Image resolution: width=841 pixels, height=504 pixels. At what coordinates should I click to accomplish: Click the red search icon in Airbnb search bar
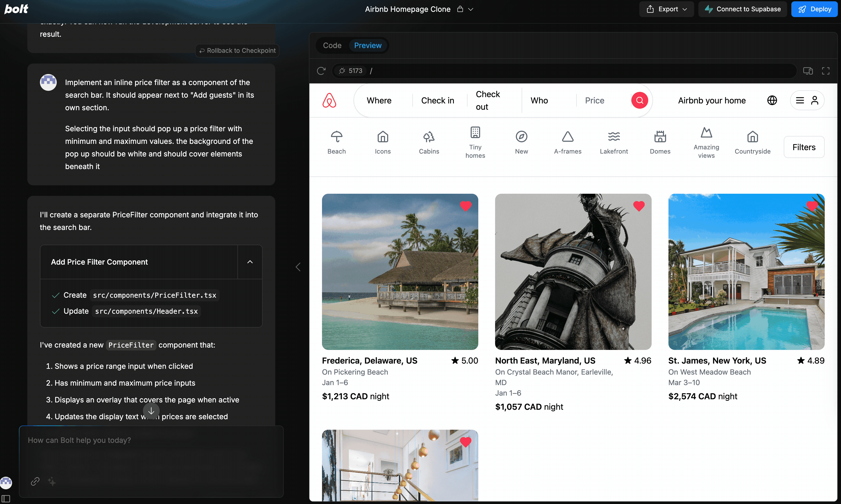pos(640,101)
